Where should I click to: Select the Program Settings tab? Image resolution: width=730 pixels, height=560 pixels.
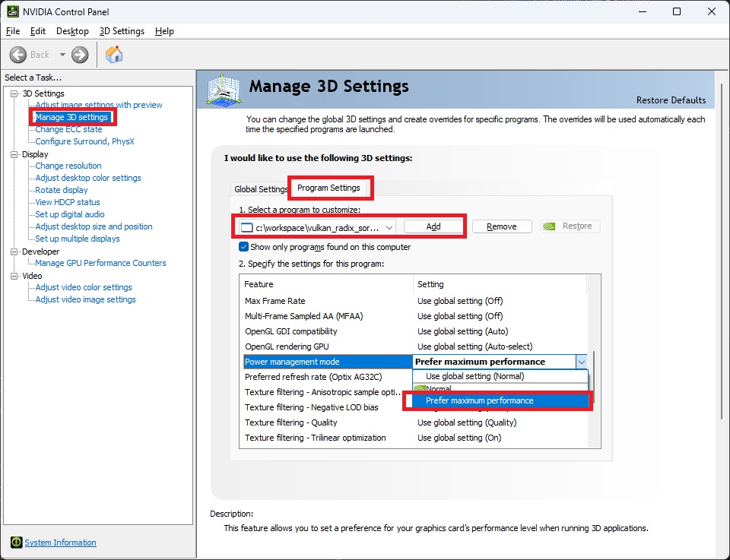click(328, 188)
